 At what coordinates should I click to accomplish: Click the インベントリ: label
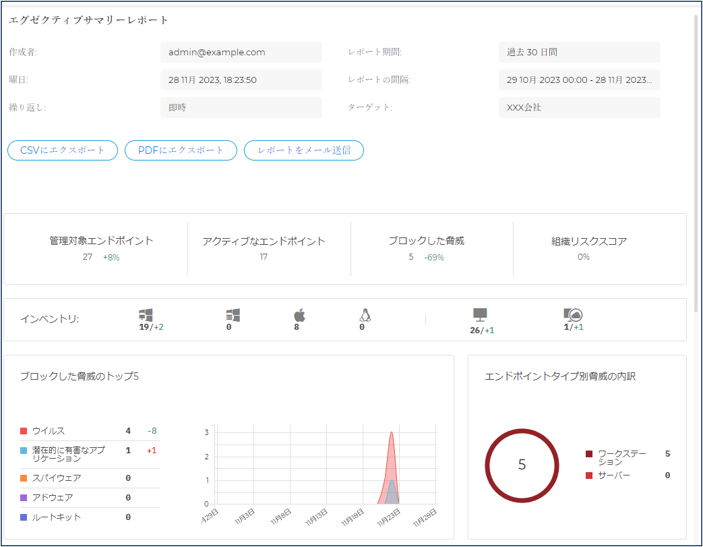pos(50,319)
